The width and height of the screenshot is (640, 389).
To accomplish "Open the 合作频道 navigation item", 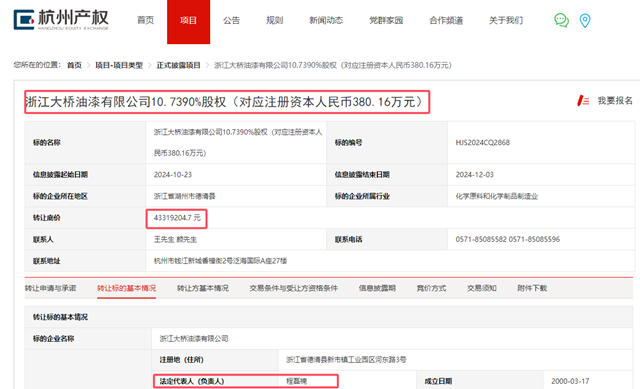I will point(446,20).
